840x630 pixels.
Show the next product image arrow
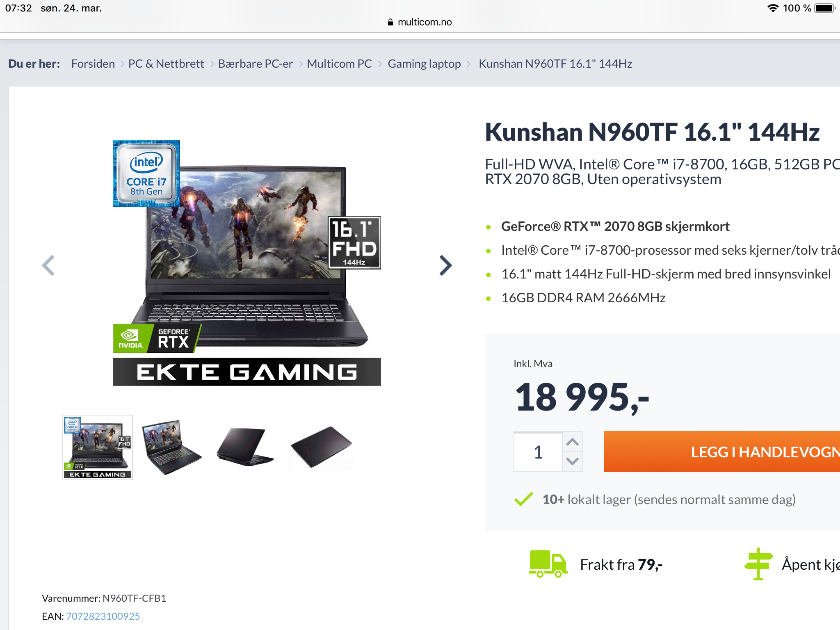click(x=445, y=265)
